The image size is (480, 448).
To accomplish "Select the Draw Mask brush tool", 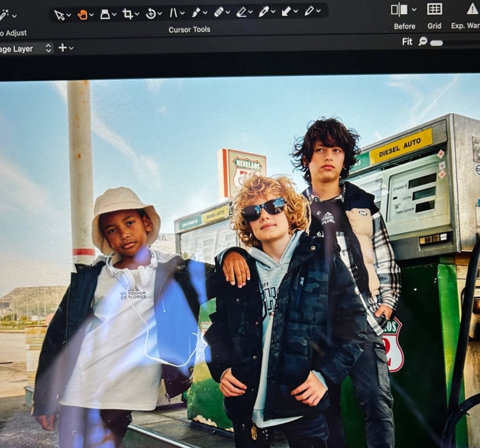I will (x=196, y=13).
